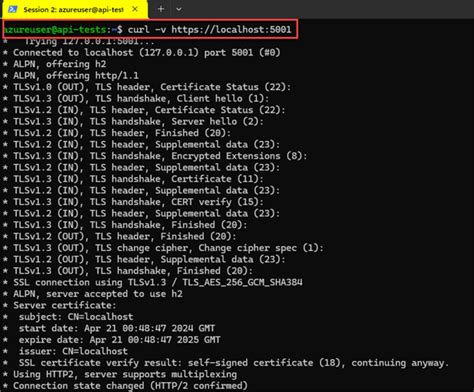Open the new tab dropdown chevron
The width and height of the screenshot is (474, 392).
point(179,9)
